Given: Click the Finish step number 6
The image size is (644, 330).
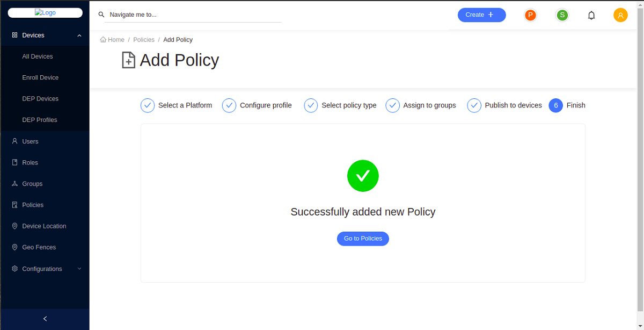Looking at the screenshot, I should pyautogui.click(x=555, y=105).
